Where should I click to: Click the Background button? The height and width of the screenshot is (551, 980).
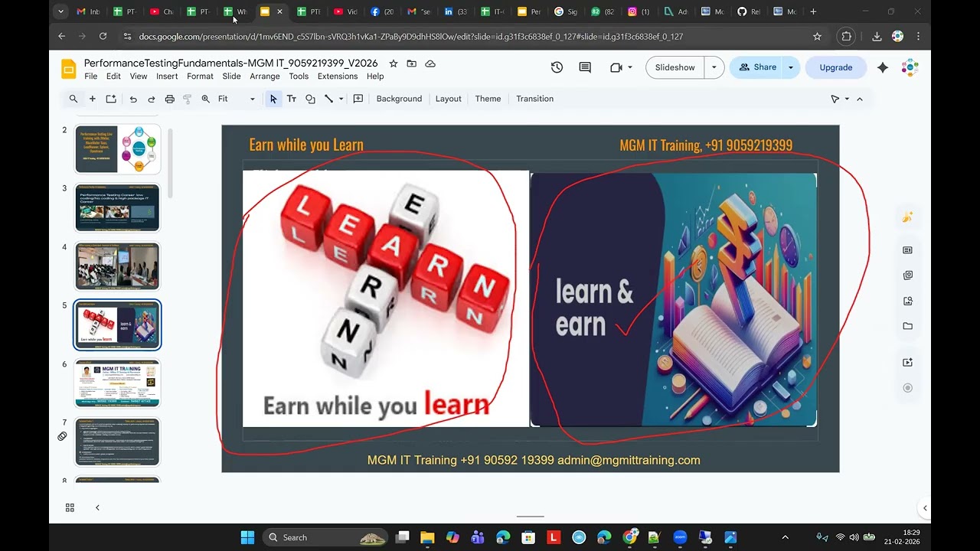pyautogui.click(x=399, y=99)
